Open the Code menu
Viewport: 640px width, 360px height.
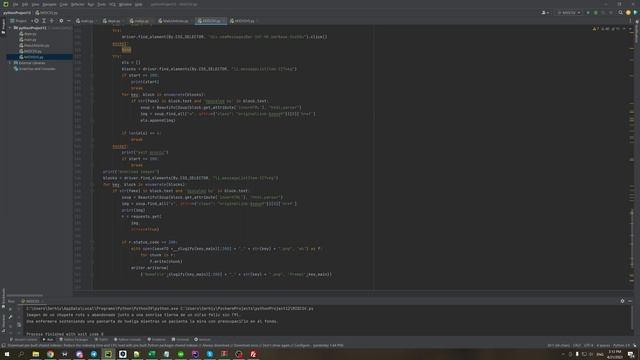64,4
